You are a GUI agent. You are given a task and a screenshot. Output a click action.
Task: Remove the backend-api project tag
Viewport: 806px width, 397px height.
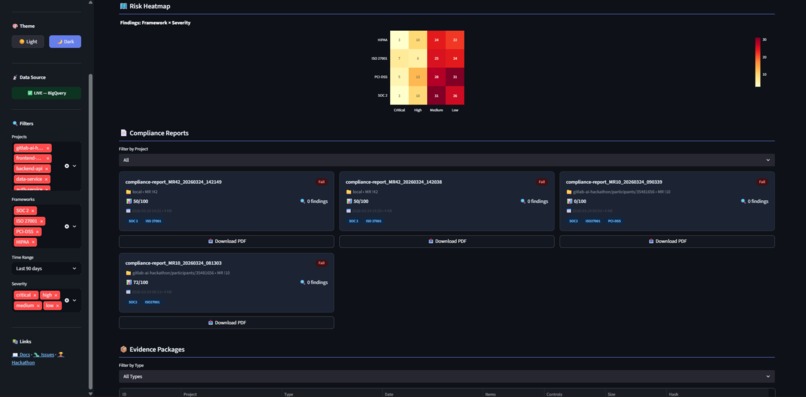[x=47, y=169]
